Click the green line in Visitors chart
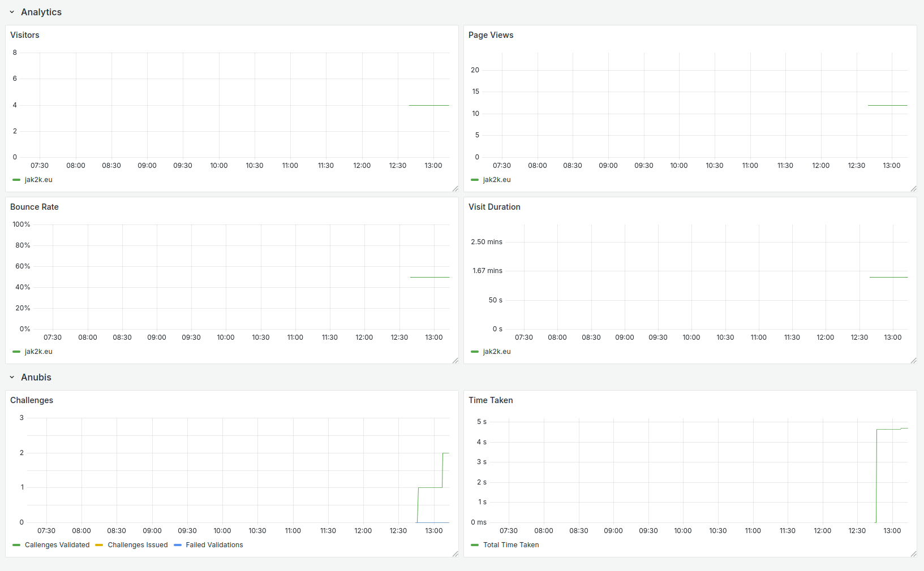Image resolution: width=924 pixels, height=571 pixels. [x=428, y=105]
